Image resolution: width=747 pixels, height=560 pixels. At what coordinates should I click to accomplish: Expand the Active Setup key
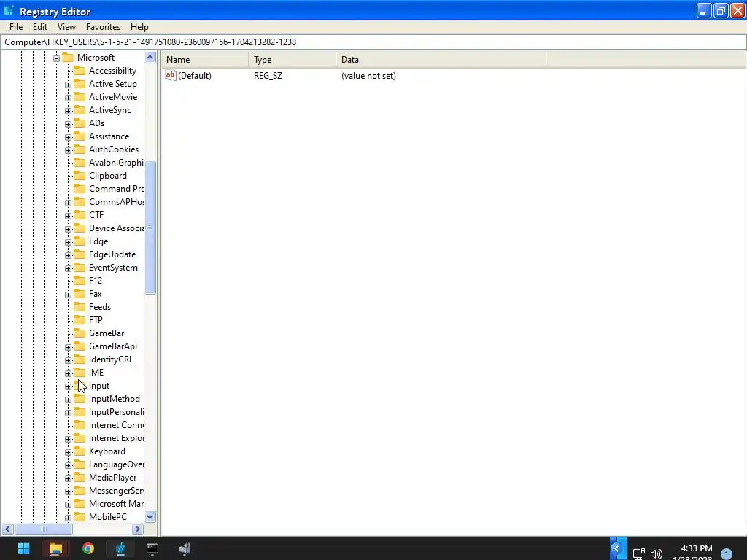click(68, 85)
